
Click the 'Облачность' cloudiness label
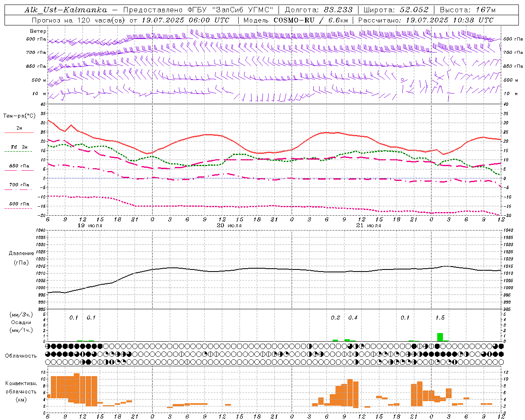point(21,356)
